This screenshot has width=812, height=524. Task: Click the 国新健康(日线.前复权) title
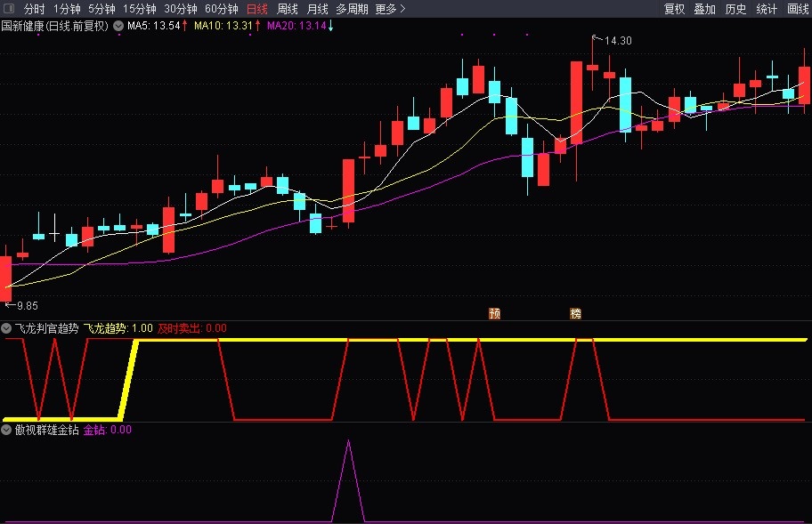pos(55,25)
